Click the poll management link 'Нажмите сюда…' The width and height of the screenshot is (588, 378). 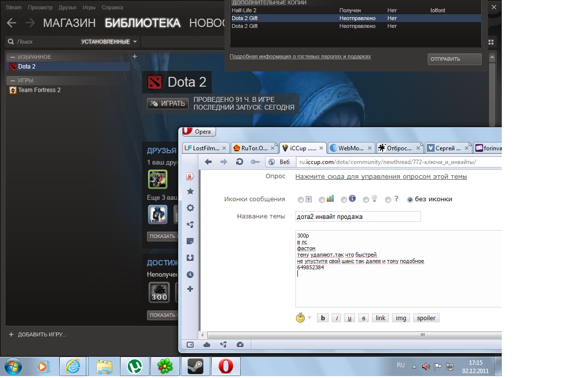381,177
